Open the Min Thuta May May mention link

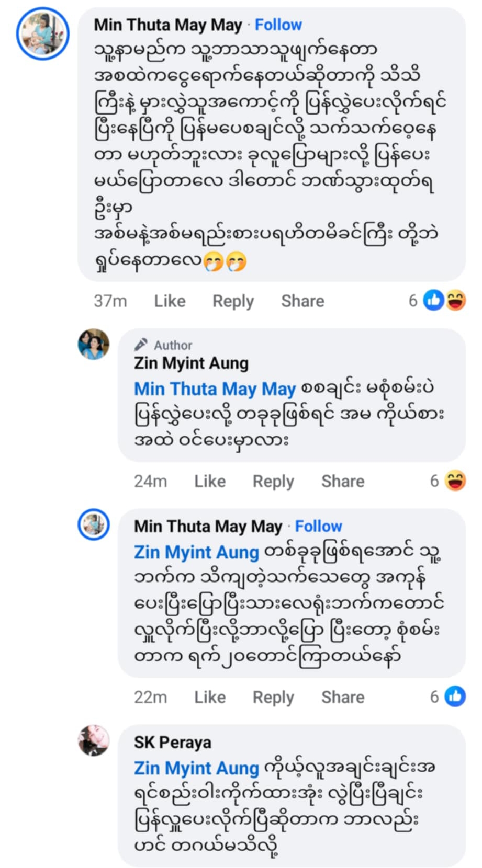(x=215, y=389)
